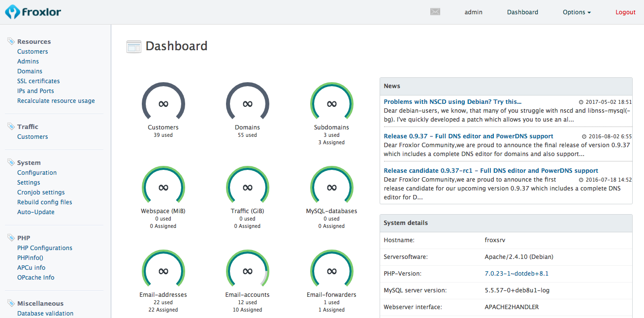Click the System section tag icon

click(x=11, y=162)
